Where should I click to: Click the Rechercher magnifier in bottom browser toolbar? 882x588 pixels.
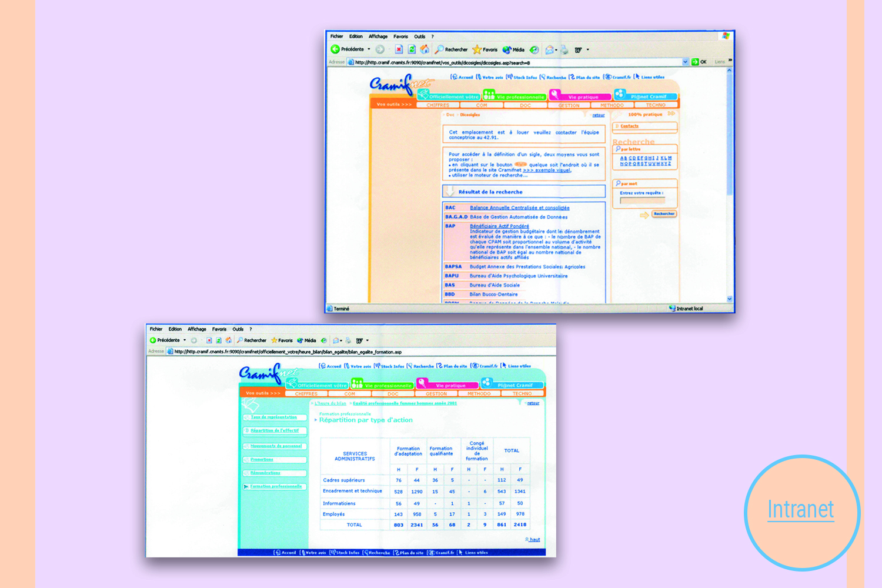pos(240,340)
